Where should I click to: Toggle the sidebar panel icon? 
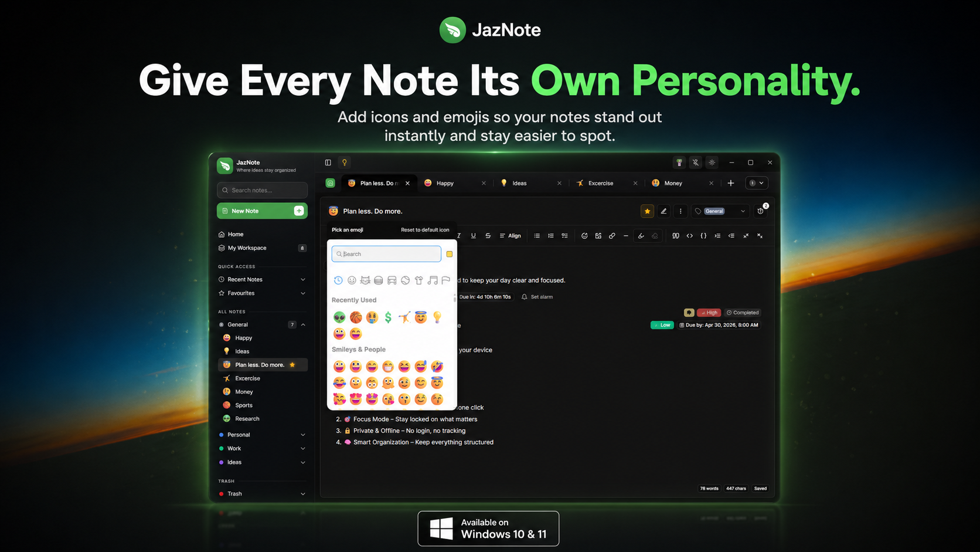point(328,162)
